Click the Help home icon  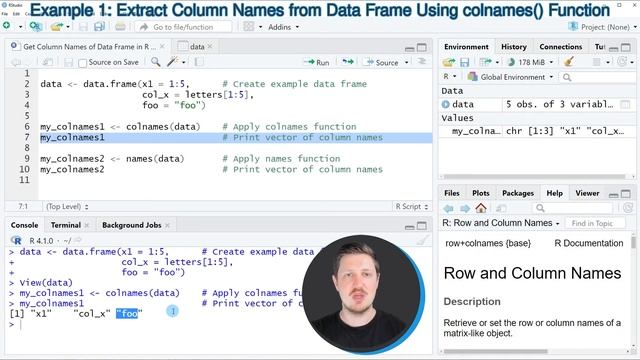481,208
